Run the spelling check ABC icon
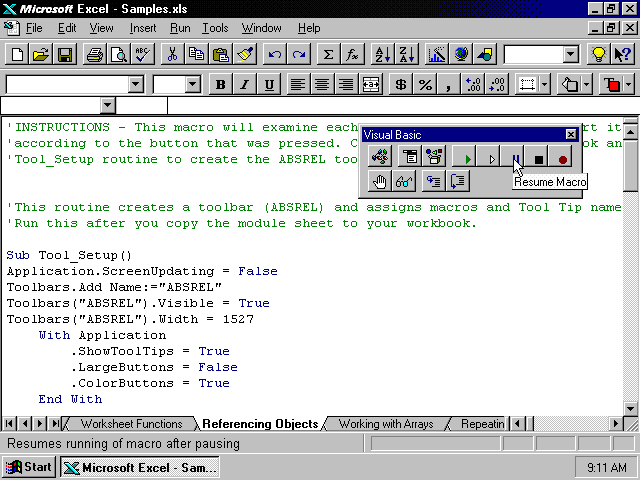Viewport: 640px width, 480px height. click(x=143, y=54)
